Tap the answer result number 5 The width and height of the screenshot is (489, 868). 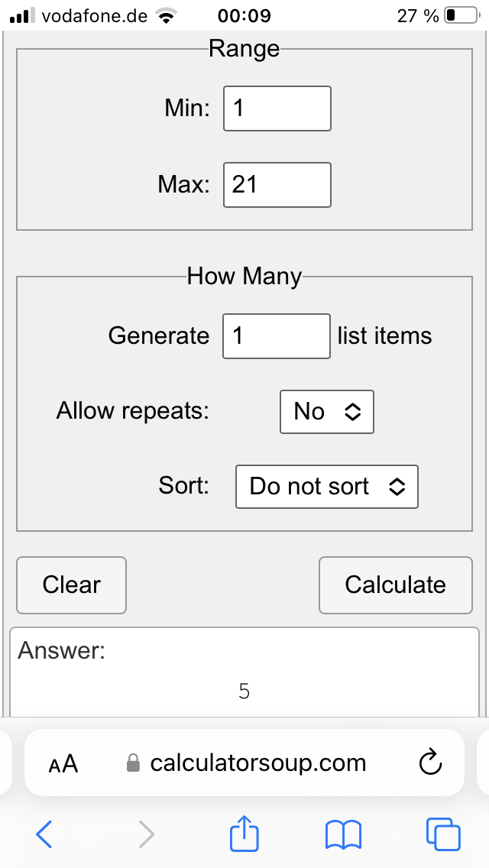pyautogui.click(x=244, y=691)
